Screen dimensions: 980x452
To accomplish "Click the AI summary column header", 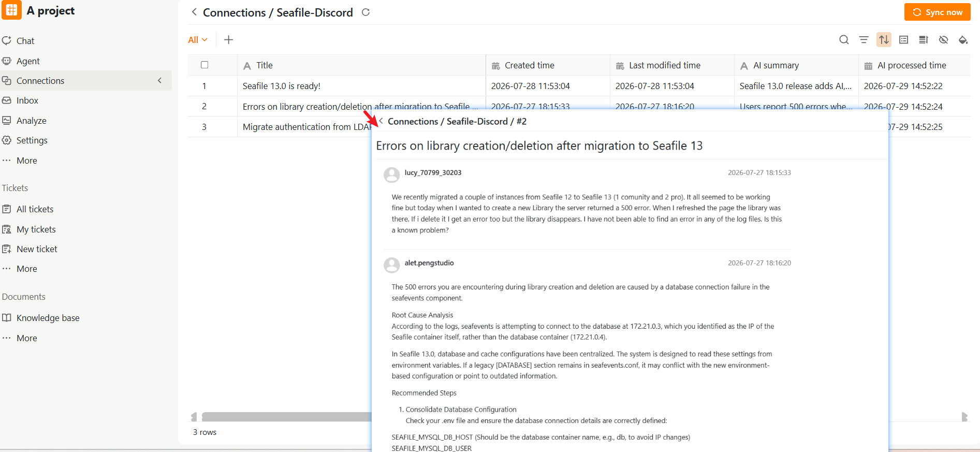I will [796, 65].
